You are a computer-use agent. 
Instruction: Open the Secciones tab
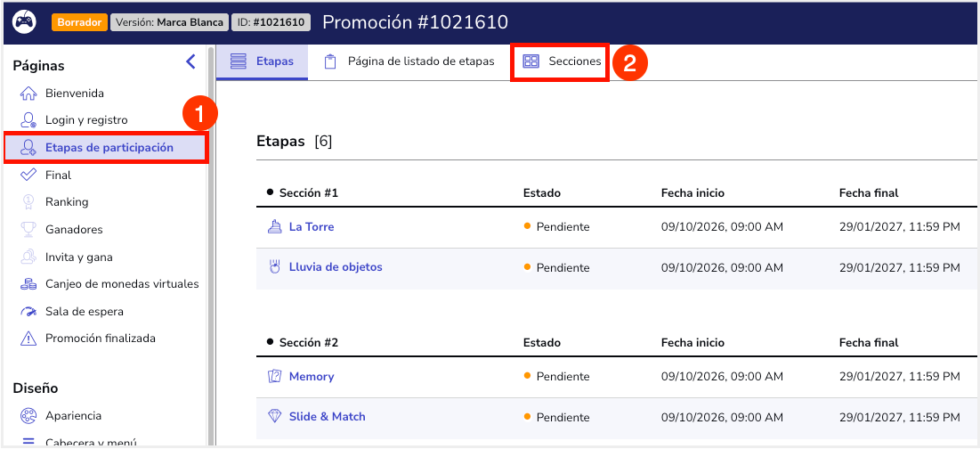tap(560, 61)
